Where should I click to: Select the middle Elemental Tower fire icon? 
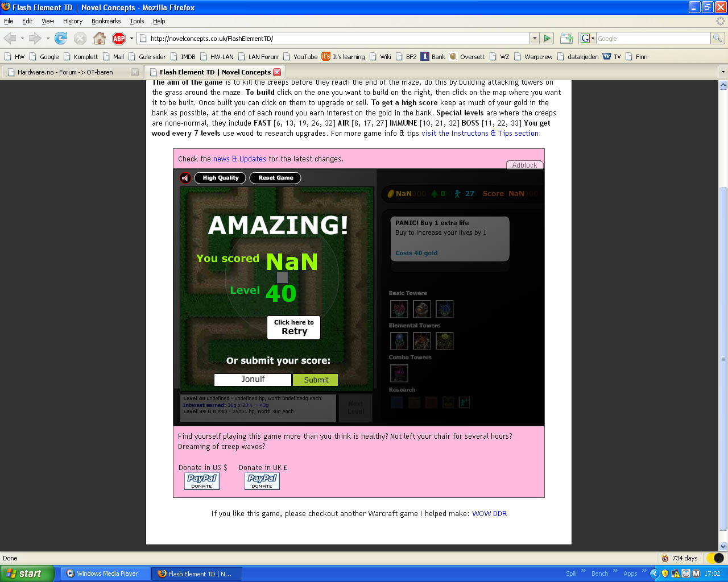tap(422, 341)
